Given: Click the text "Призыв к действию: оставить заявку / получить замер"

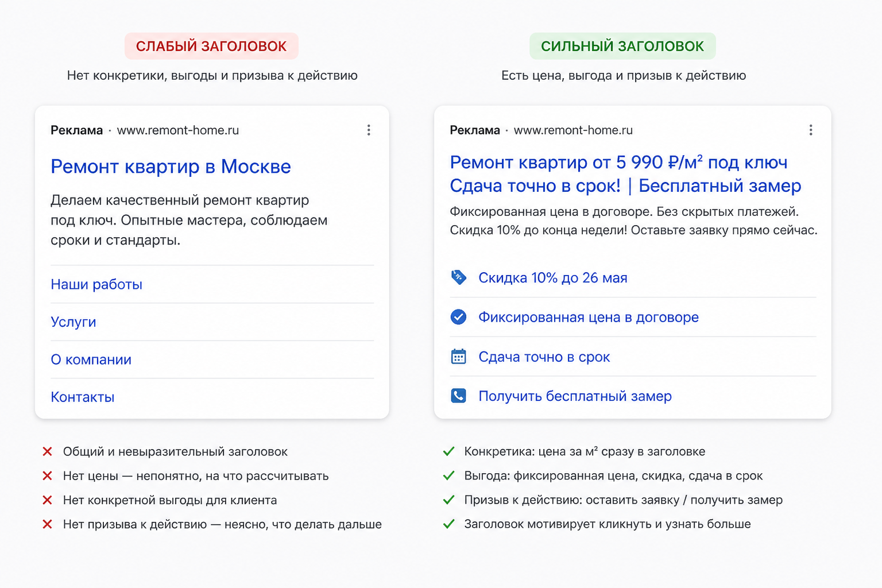Looking at the screenshot, I should [x=624, y=500].
